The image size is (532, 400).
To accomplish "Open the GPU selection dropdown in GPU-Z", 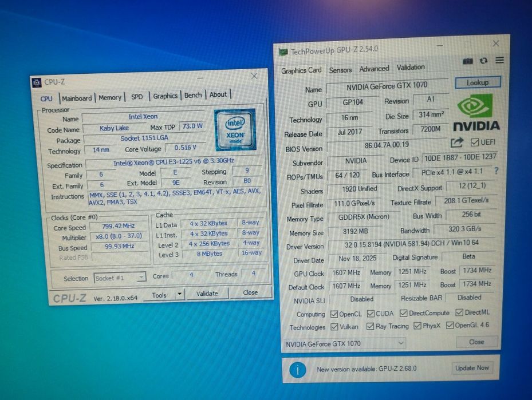I will (344, 343).
